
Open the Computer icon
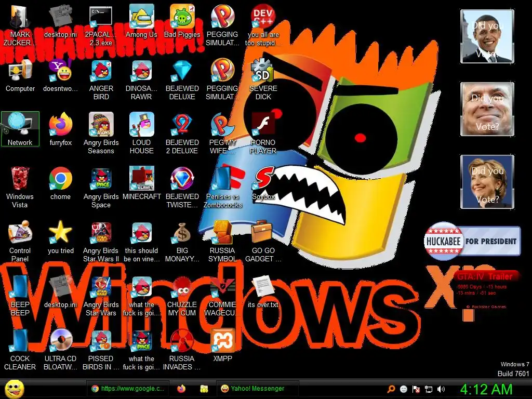point(20,75)
